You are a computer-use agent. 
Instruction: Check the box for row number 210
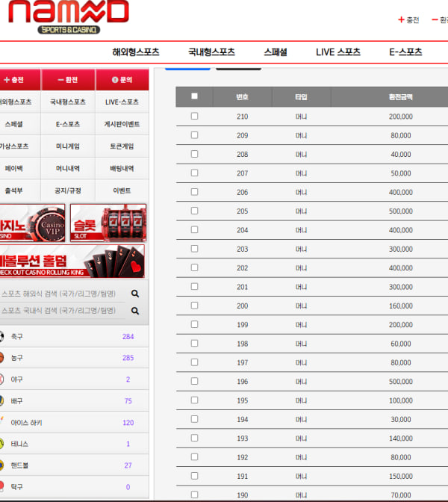[x=194, y=116]
